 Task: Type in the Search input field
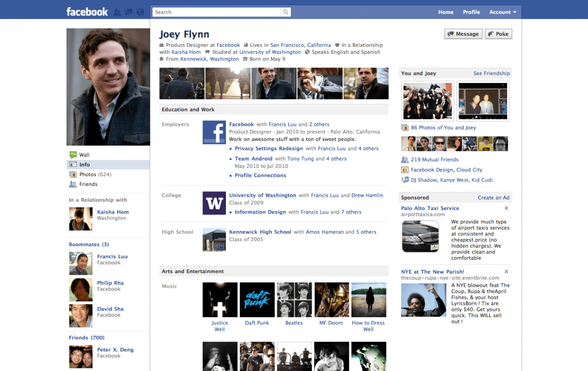pos(217,12)
